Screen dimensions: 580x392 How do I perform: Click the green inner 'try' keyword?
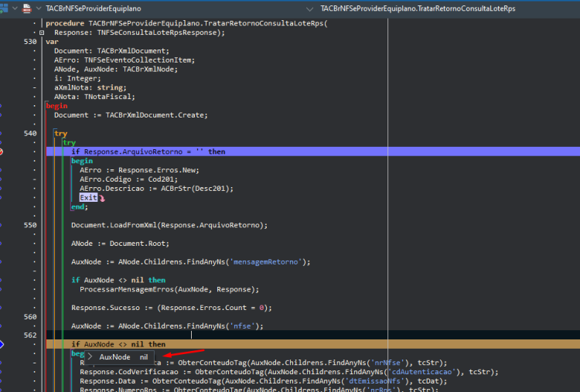[x=69, y=143]
